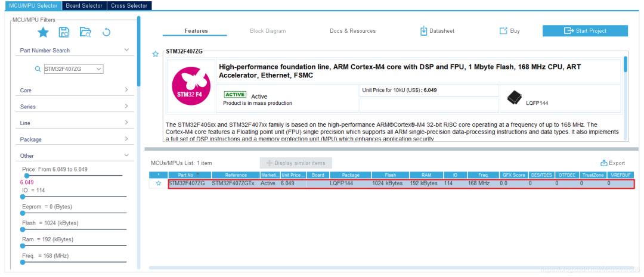Expand the Package filter section
Viewport: 644px width, 277px height.
point(126,139)
